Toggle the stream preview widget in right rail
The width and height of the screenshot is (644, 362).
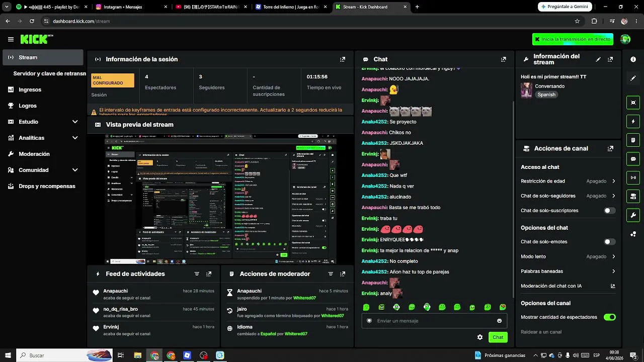pos(633,103)
